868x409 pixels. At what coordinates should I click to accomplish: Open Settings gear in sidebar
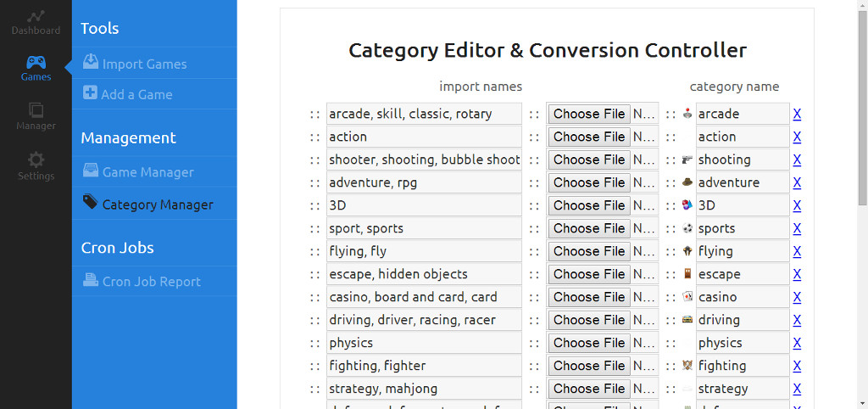(36, 166)
